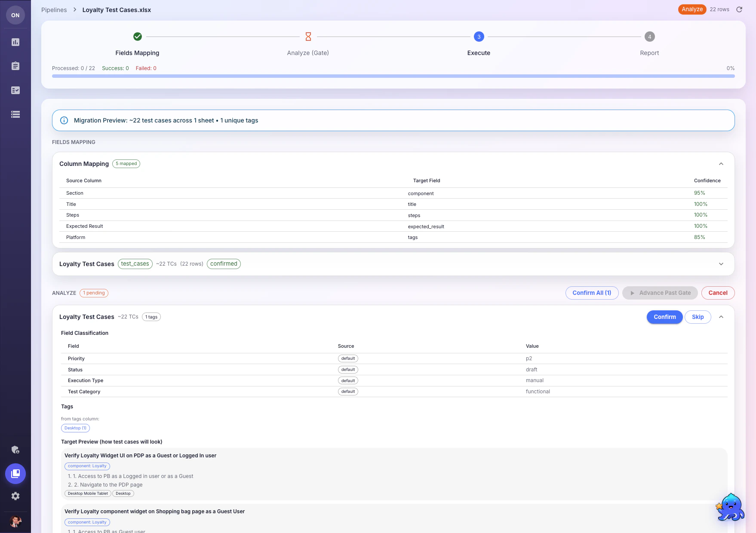Refresh the pipeline using the reload icon
Image resolution: width=756 pixels, height=533 pixels.
click(739, 9)
